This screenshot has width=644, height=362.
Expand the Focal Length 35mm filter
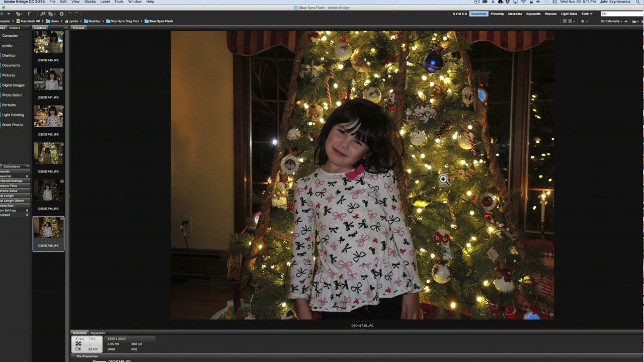tap(15, 201)
